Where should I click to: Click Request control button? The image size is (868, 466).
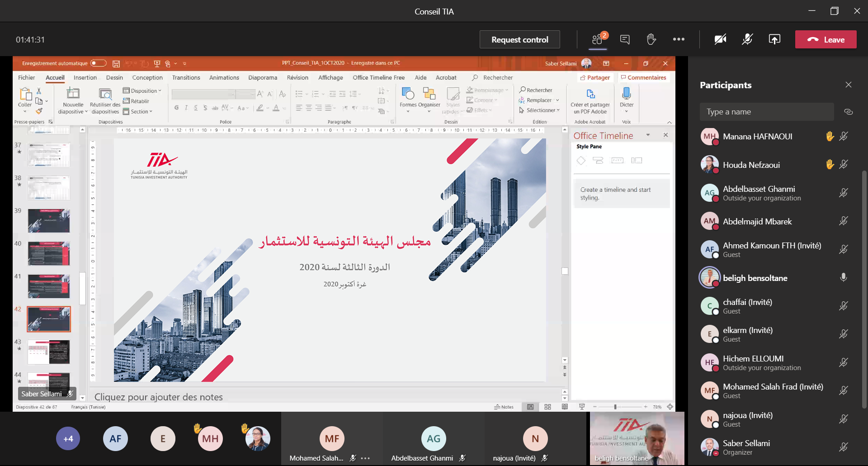[520, 39]
